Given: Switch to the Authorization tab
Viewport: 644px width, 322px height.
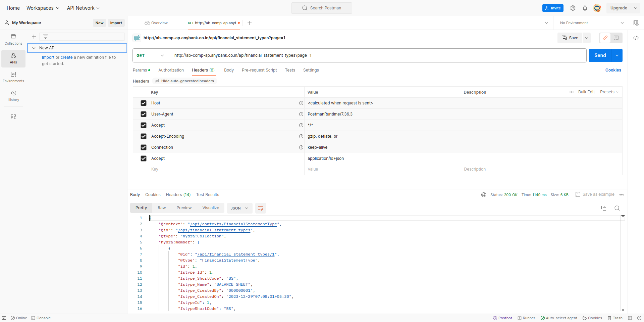Looking at the screenshot, I should coord(171,70).
